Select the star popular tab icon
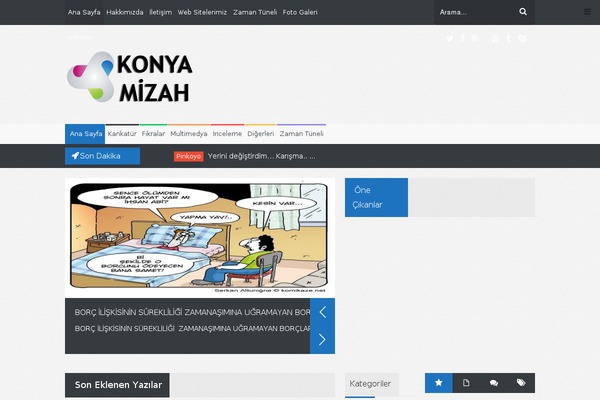Screen dimensions: 600x400 coord(439,383)
